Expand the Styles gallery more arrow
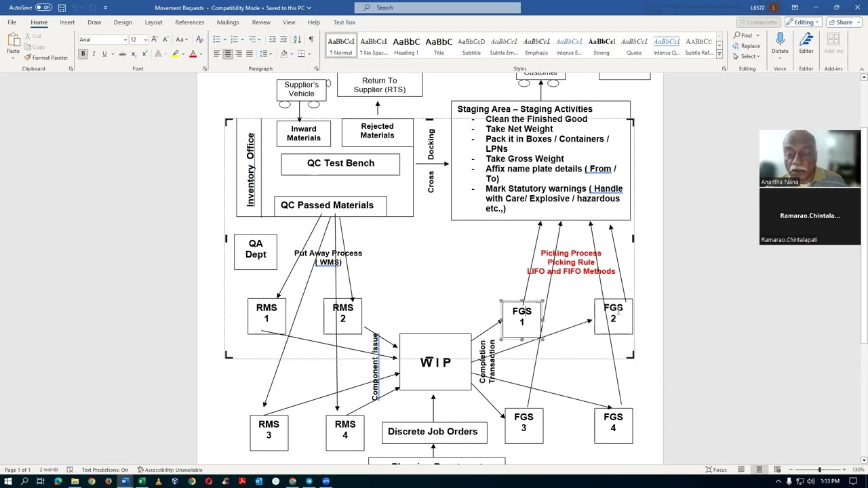 [719, 55]
